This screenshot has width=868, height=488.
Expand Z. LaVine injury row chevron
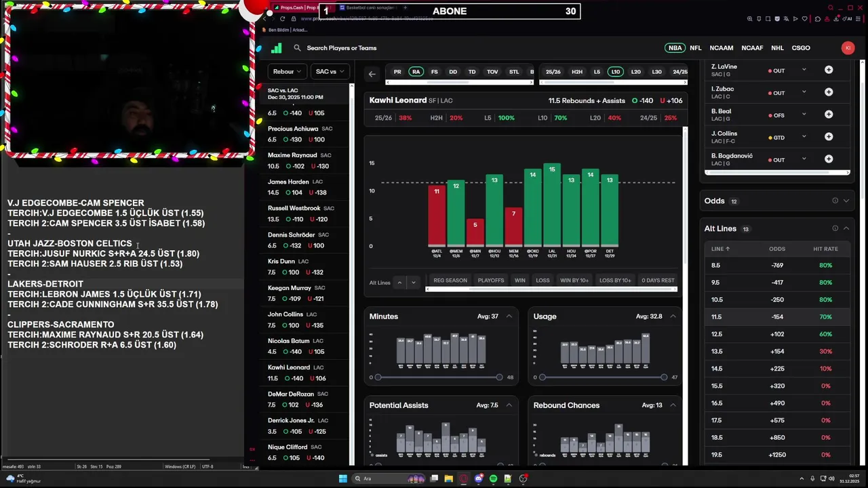point(804,70)
